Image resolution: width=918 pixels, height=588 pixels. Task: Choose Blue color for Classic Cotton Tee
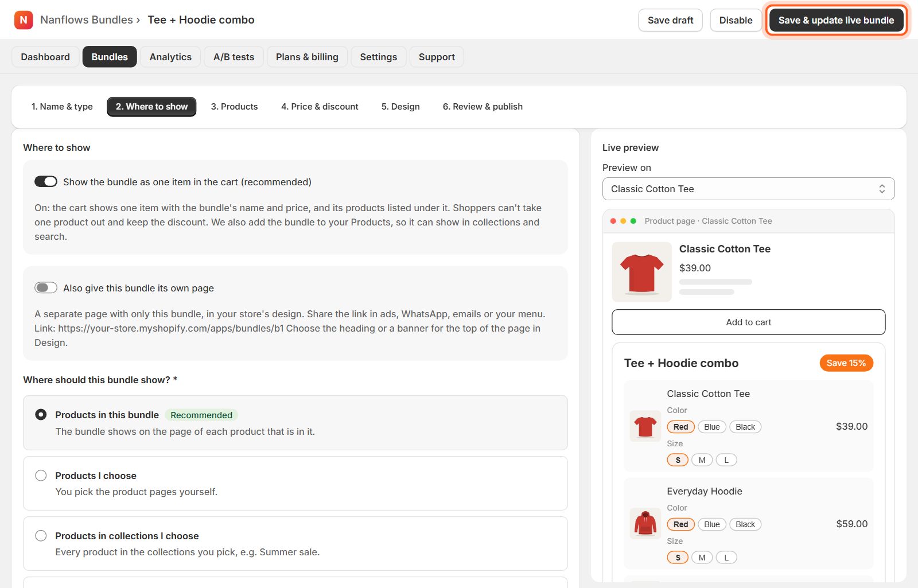712,427
